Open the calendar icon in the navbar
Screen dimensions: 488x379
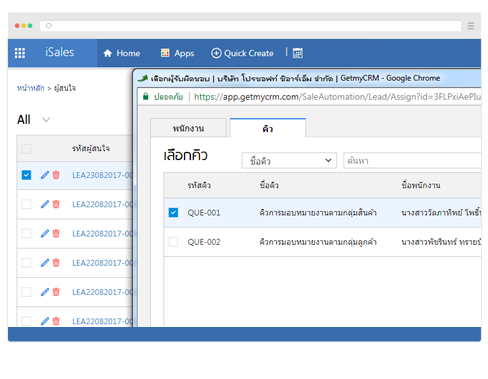[298, 53]
